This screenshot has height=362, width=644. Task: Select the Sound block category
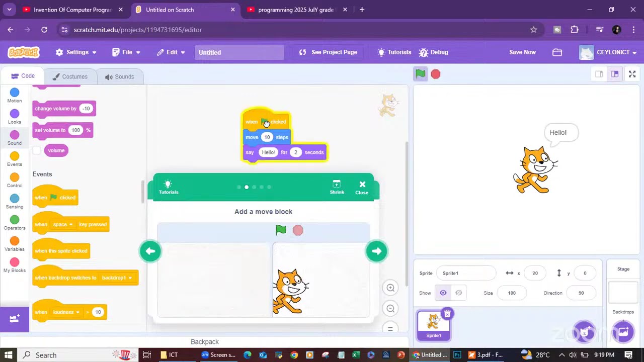(15, 138)
